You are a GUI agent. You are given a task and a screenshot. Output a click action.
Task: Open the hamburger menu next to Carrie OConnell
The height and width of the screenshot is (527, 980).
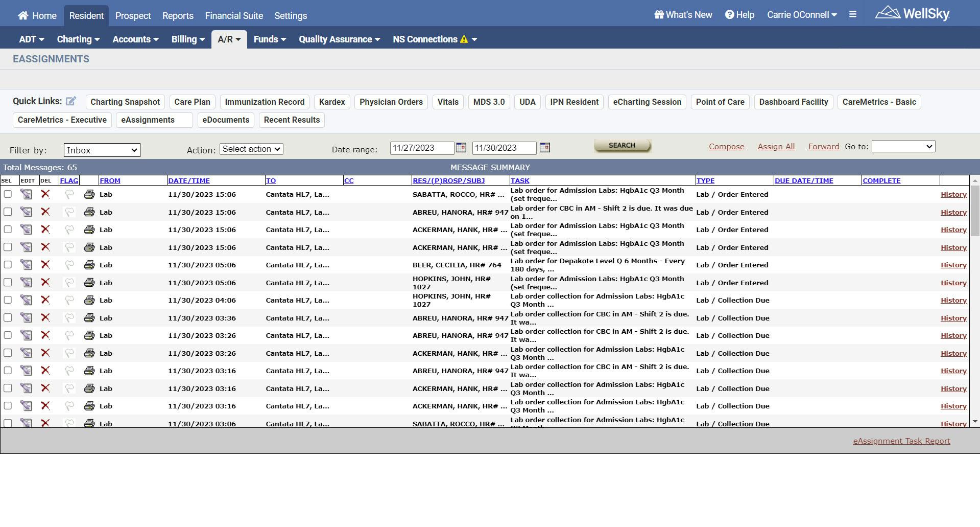(852, 14)
